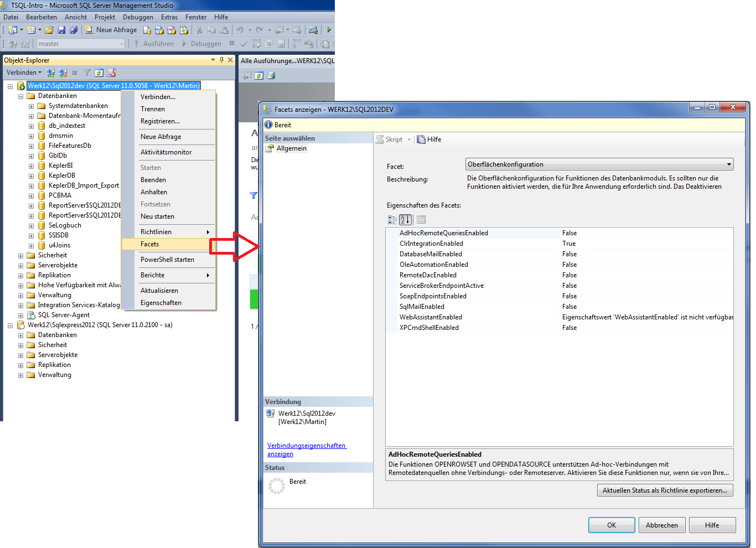This screenshot has width=756, height=548.
Task: Click the Skript button in Facets dialog
Action: (x=390, y=139)
